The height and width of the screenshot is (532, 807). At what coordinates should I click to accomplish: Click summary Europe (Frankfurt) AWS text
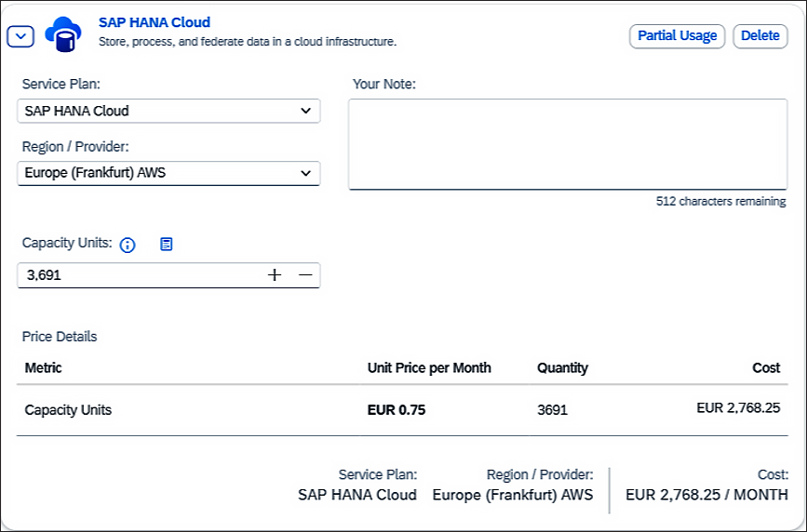[x=513, y=495]
